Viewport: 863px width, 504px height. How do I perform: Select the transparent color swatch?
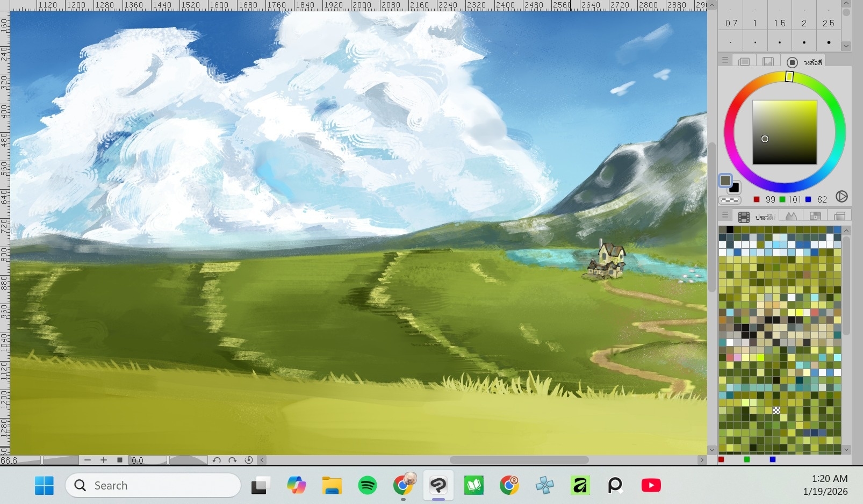[x=730, y=200]
